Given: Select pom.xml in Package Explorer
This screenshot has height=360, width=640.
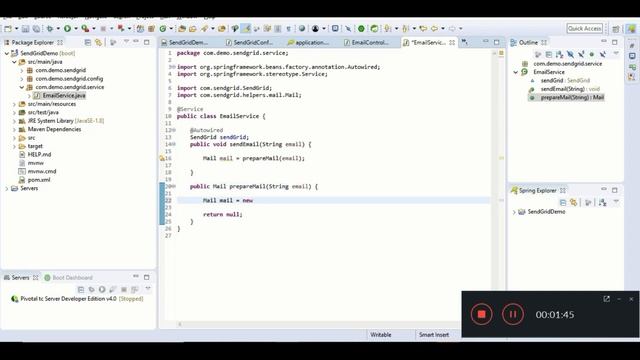Looking at the screenshot, I should click(x=39, y=180).
